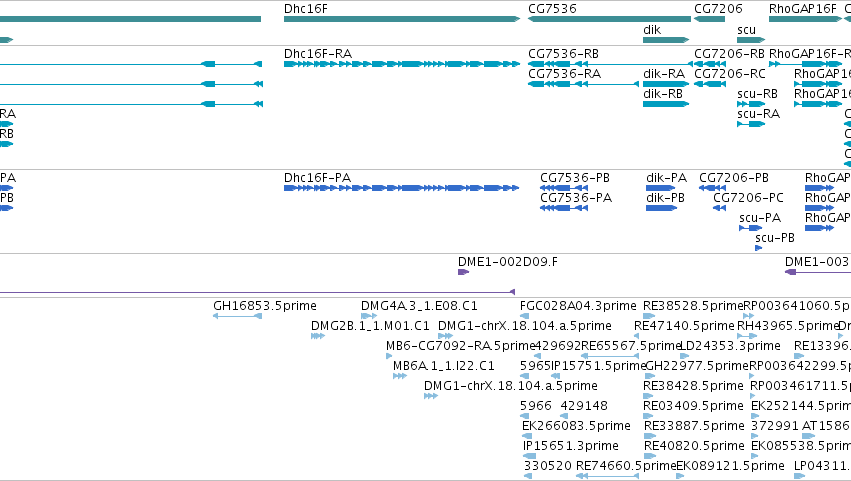Click the CG7536-PB protein label
This screenshot has width=851, height=481.
(575, 178)
